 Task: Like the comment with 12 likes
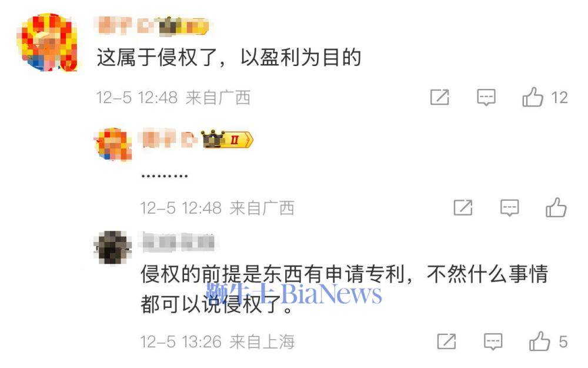click(x=533, y=97)
